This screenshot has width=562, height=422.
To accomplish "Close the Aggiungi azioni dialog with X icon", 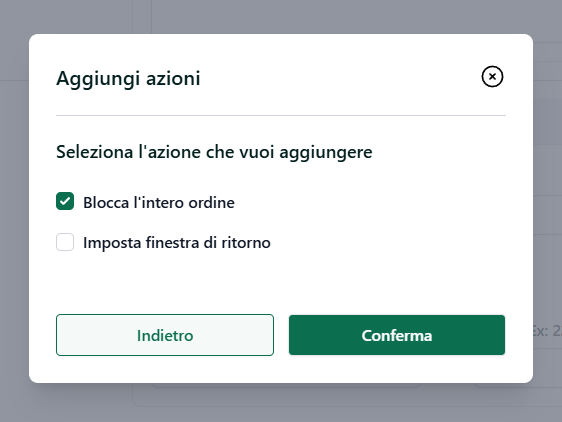I will [x=492, y=76].
